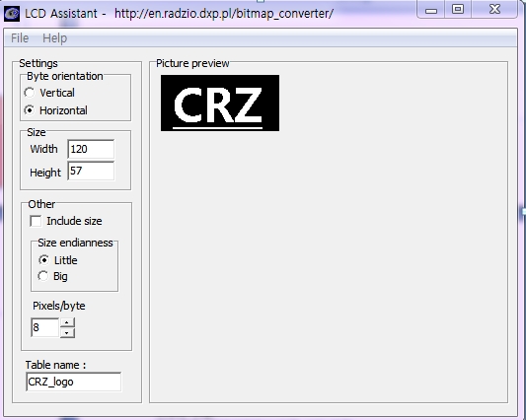
Task: Click the Table name field CRZ_logo
Action: click(x=73, y=382)
